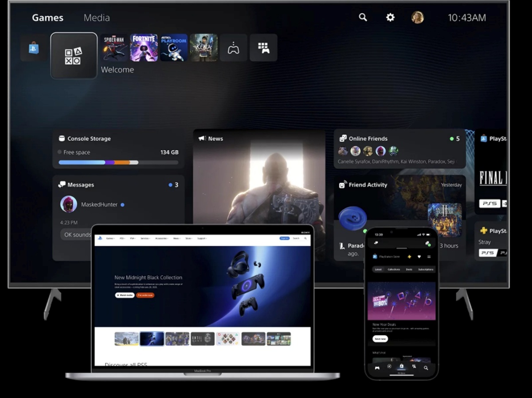The image size is (532, 398).
Task: Select highlighted Midnight Black carousel thumbnail
Action: pyautogui.click(x=152, y=339)
